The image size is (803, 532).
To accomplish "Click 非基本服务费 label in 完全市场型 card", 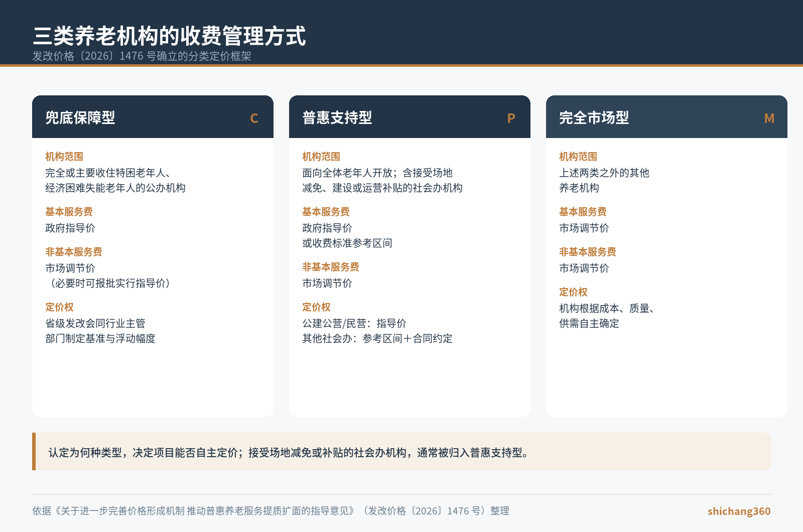I will (588, 252).
